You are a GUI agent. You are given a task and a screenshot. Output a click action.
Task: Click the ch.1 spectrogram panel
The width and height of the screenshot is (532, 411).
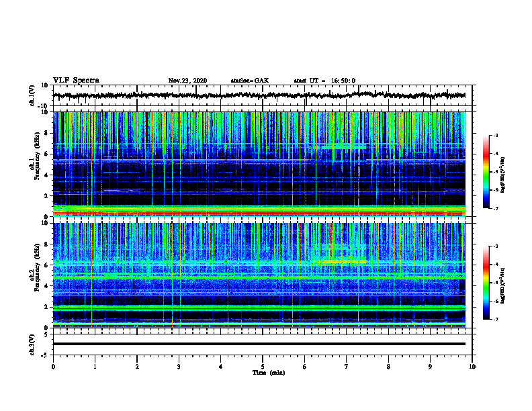point(259,164)
